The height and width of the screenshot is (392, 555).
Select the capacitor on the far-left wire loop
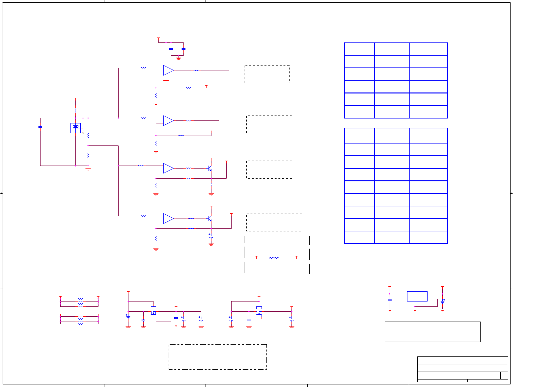[x=40, y=127]
